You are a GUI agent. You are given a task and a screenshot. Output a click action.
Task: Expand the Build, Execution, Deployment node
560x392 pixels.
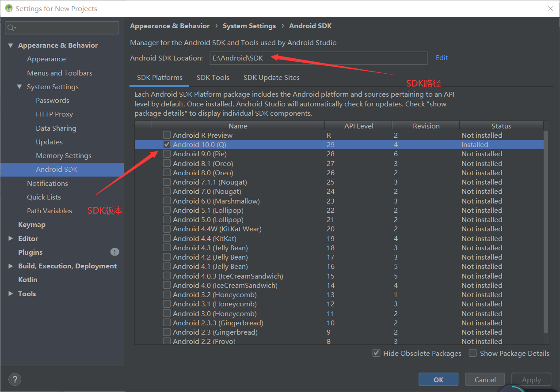[11, 266]
